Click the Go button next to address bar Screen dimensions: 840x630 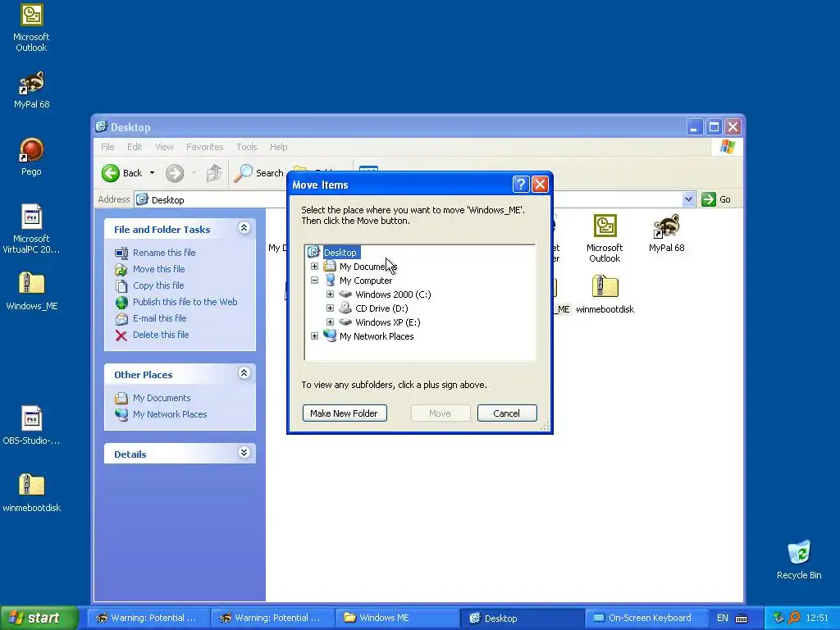point(716,199)
